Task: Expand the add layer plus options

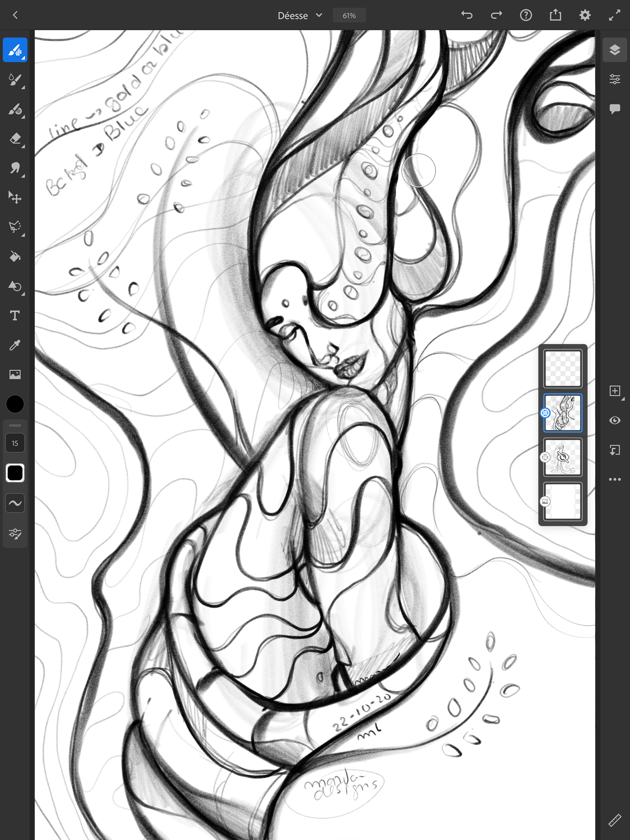Action: coord(615,391)
